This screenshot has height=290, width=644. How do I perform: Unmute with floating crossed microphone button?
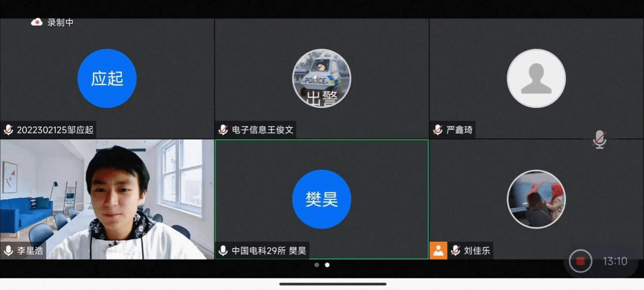tap(600, 139)
